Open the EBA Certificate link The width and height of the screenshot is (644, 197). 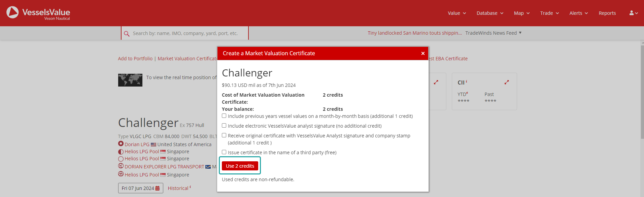point(448,59)
